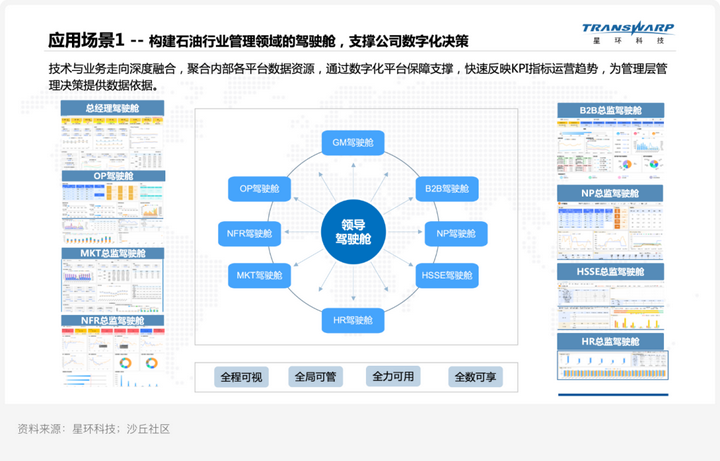Click the 全力可用 label
720x461 pixels.
click(x=393, y=377)
